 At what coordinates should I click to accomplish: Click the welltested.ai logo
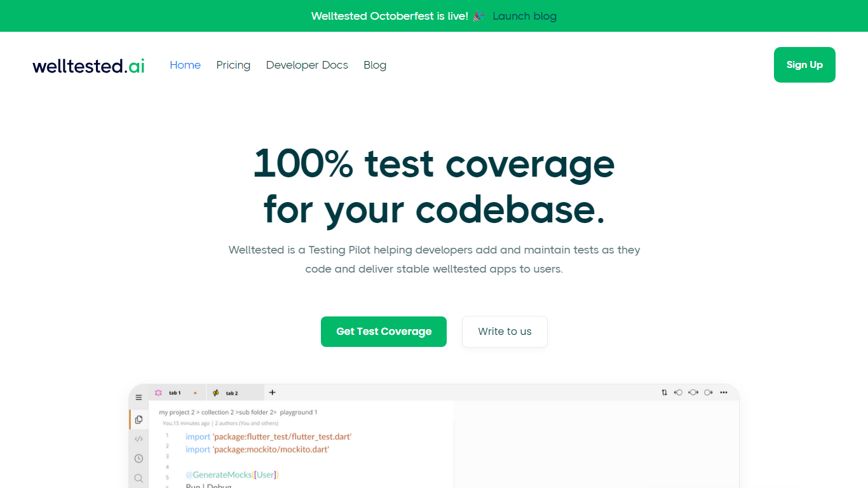(89, 65)
